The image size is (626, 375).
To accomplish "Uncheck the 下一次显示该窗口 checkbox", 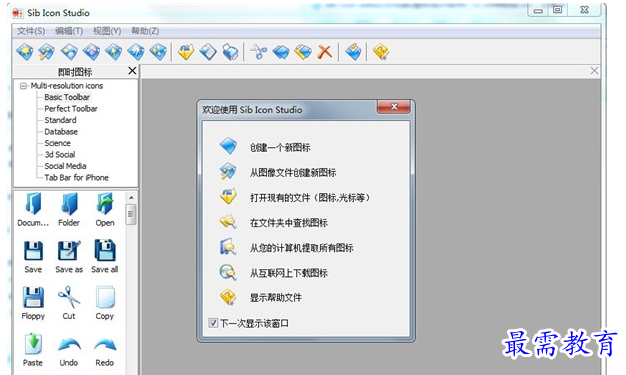I will click(213, 323).
